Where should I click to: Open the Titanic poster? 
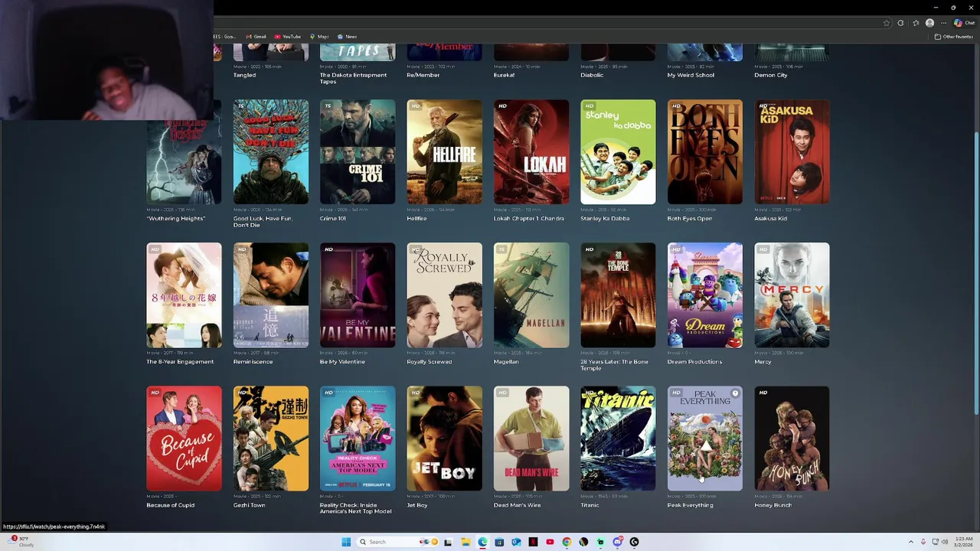point(618,439)
